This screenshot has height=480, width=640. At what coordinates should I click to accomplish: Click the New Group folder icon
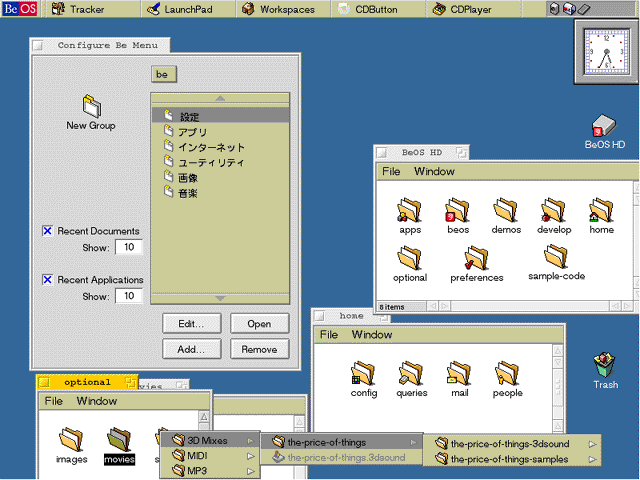91,112
